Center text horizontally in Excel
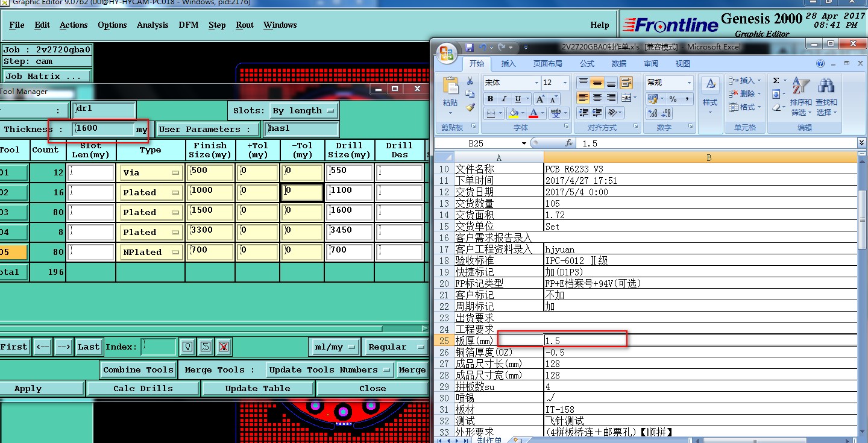Screen dimensions: 868x443 (x=597, y=98)
